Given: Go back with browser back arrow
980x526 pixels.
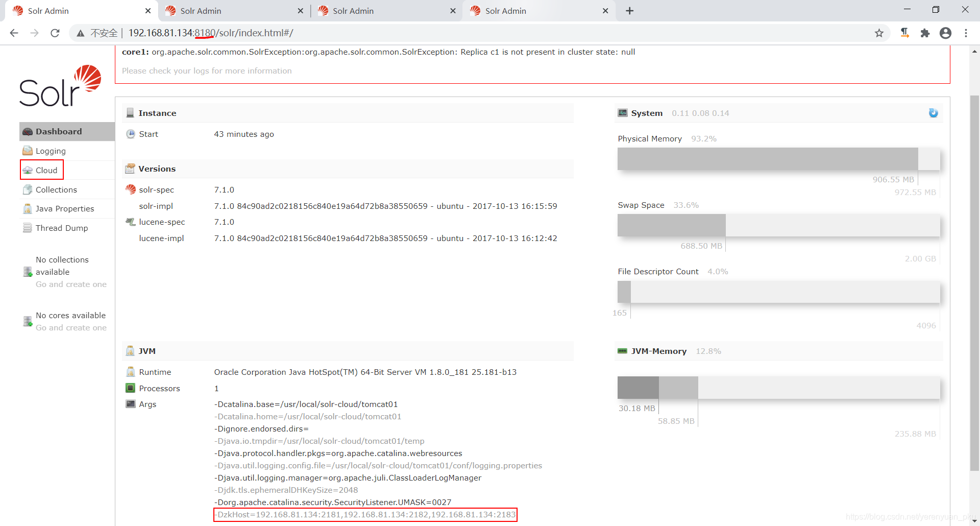Looking at the screenshot, I should [x=14, y=33].
